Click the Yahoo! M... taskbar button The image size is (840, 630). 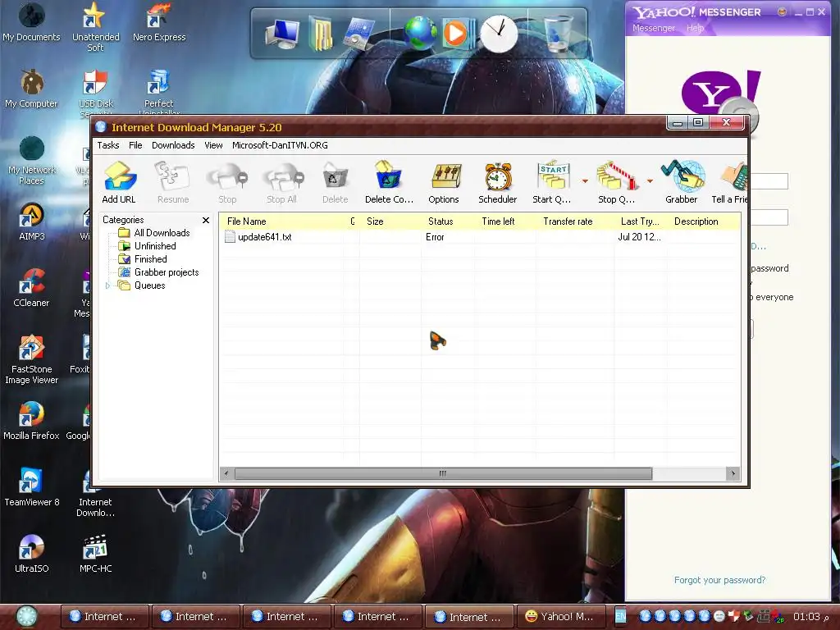click(x=561, y=617)
